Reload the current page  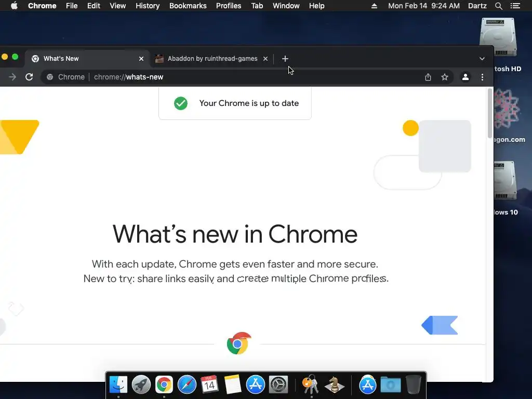pos(29,77)
